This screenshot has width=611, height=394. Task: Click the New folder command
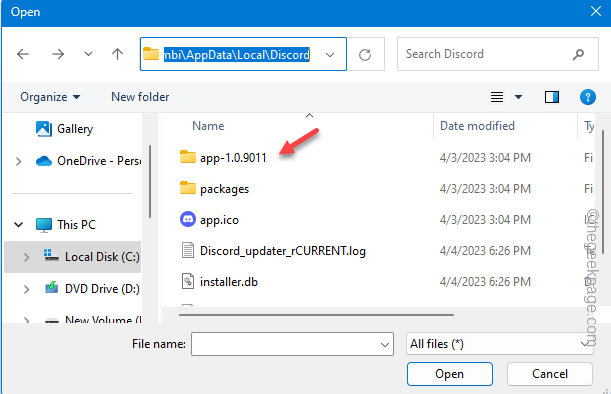pyautogui.click(x=140, y=97)
